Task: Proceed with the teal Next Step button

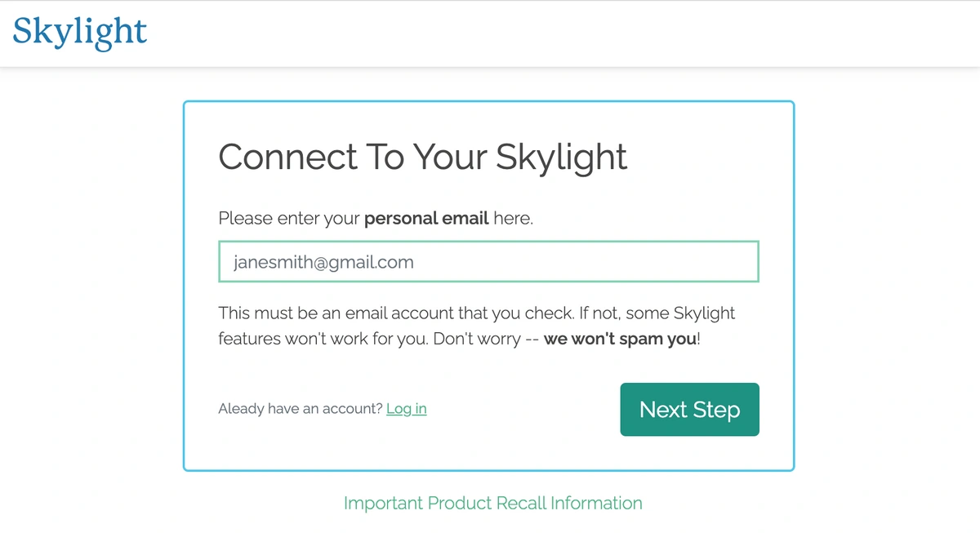Action: point(689,409)
